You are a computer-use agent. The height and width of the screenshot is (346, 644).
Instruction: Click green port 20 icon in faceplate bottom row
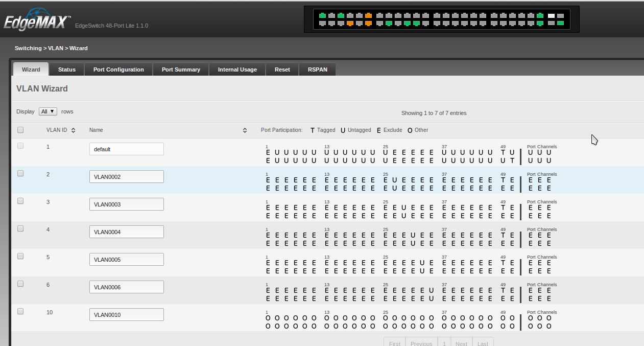pos(407,23)
